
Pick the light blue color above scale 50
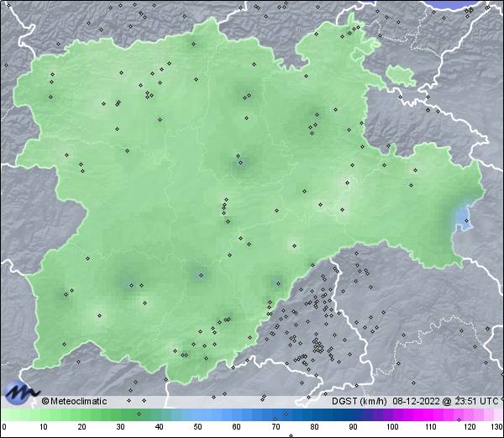pyautogui.click(x=197, y=414)
